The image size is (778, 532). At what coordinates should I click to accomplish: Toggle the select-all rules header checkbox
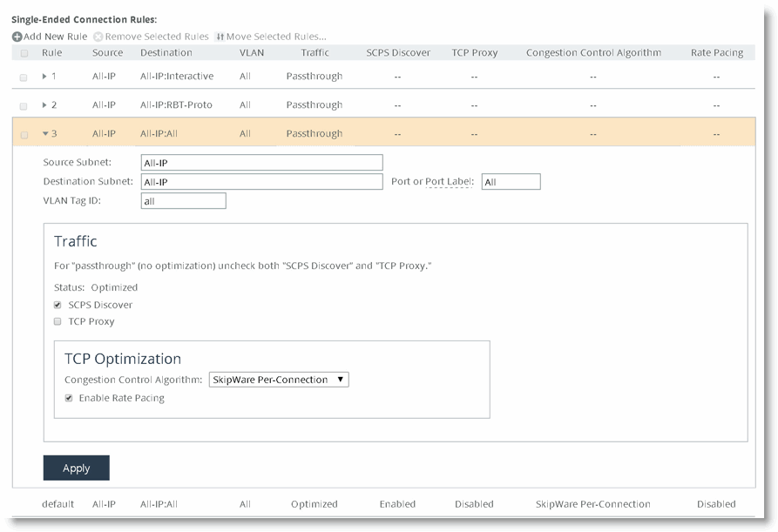point(24,53)
